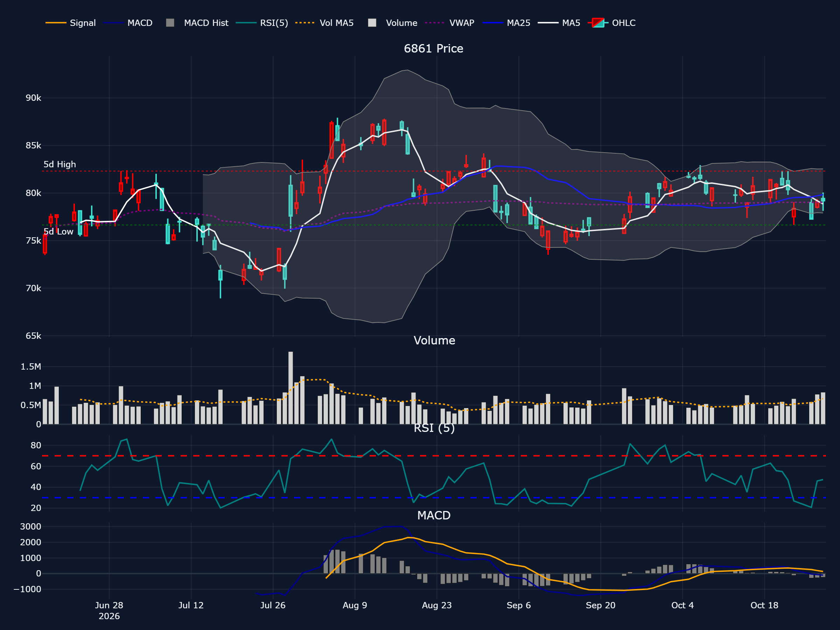Image resolution: width=840 pixels, height=630 pixels.
Task: Click the '65k' price axis tick
Action: (x=33, y=336)
